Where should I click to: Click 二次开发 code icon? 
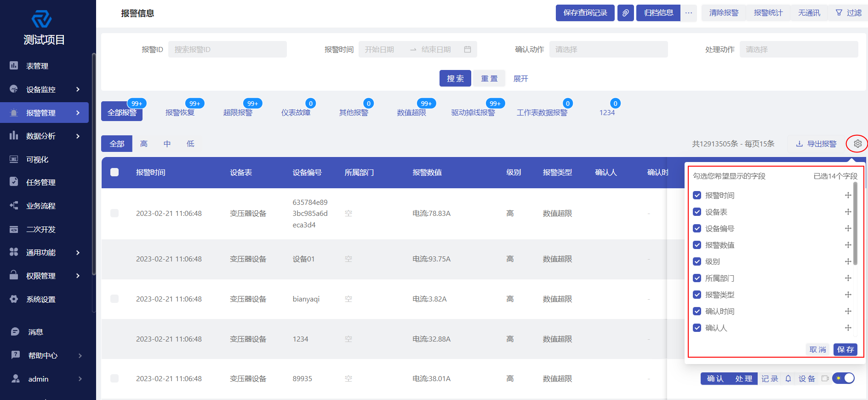[14, 229]
